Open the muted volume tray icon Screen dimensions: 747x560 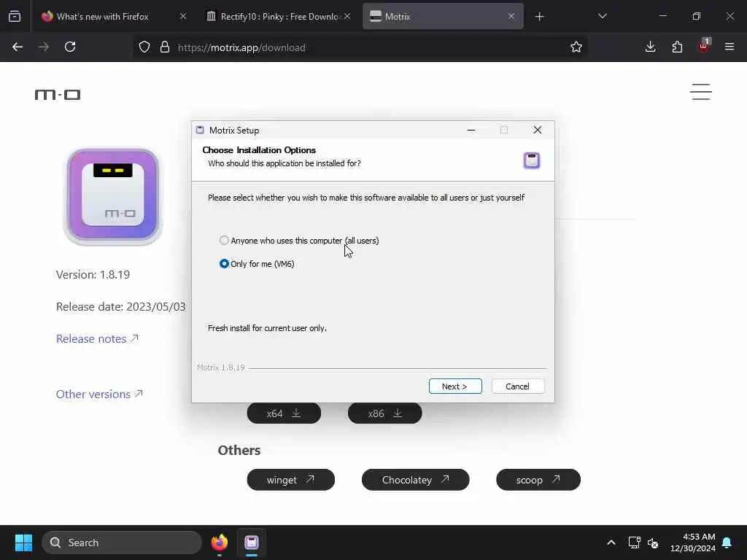[x=653, y=542]
